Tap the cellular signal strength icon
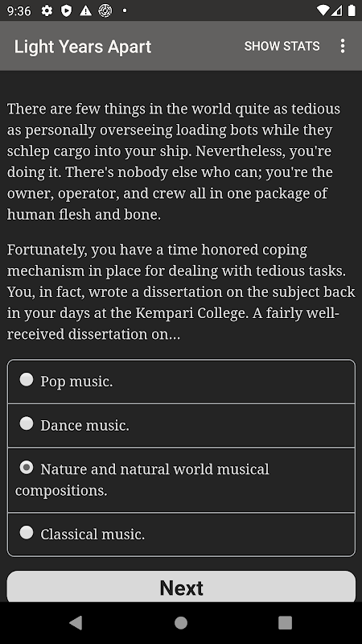This screenshot has width=362, height=644. coord(337,10)
